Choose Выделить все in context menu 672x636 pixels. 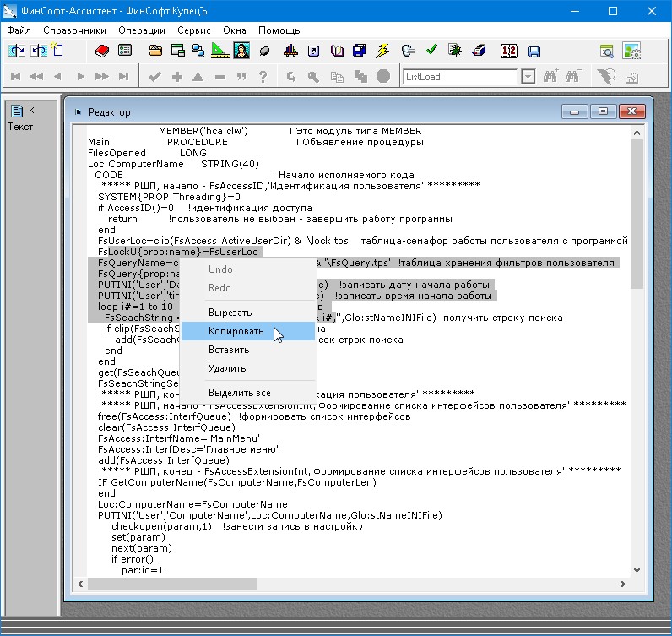coord(239,393)
